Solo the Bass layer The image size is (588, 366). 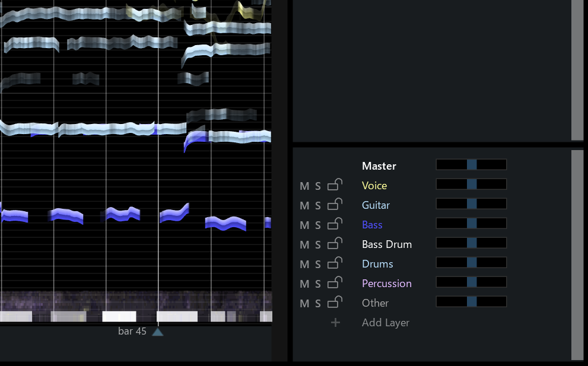(x=318, y=225)
